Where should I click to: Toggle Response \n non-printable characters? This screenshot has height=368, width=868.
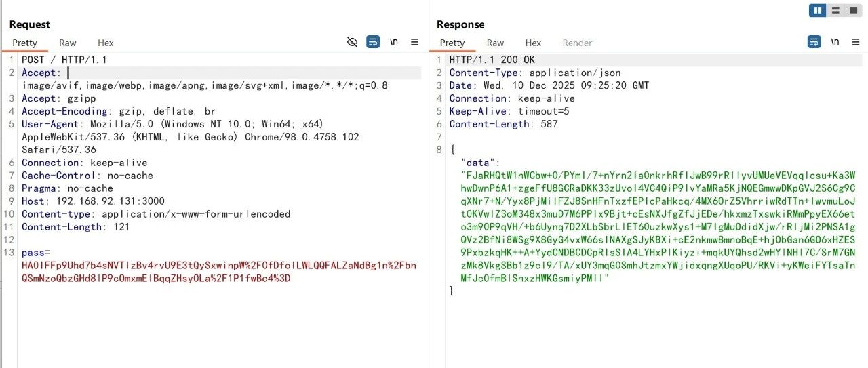click(835, 42)
